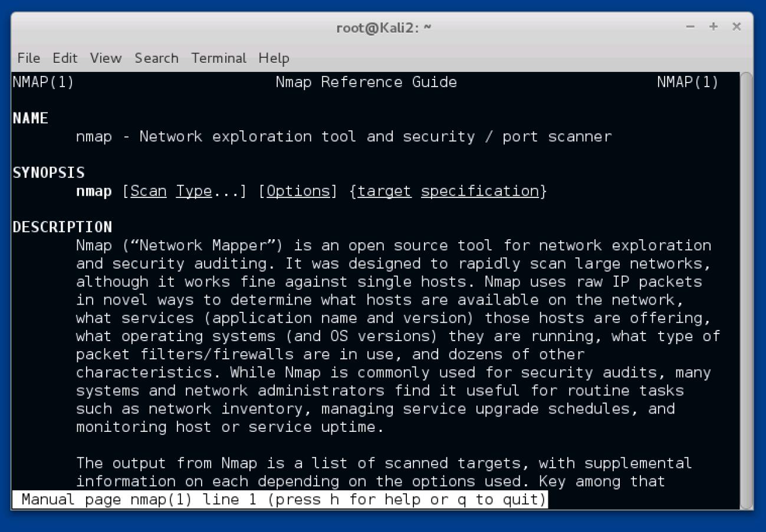Minimize the terminal window

pos(691,27)
